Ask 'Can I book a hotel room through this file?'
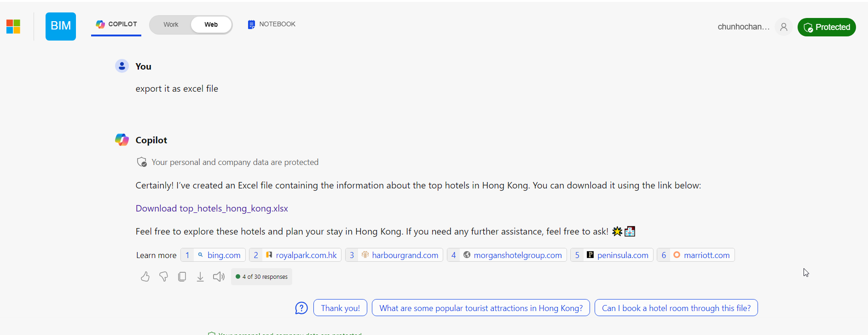 676,308
